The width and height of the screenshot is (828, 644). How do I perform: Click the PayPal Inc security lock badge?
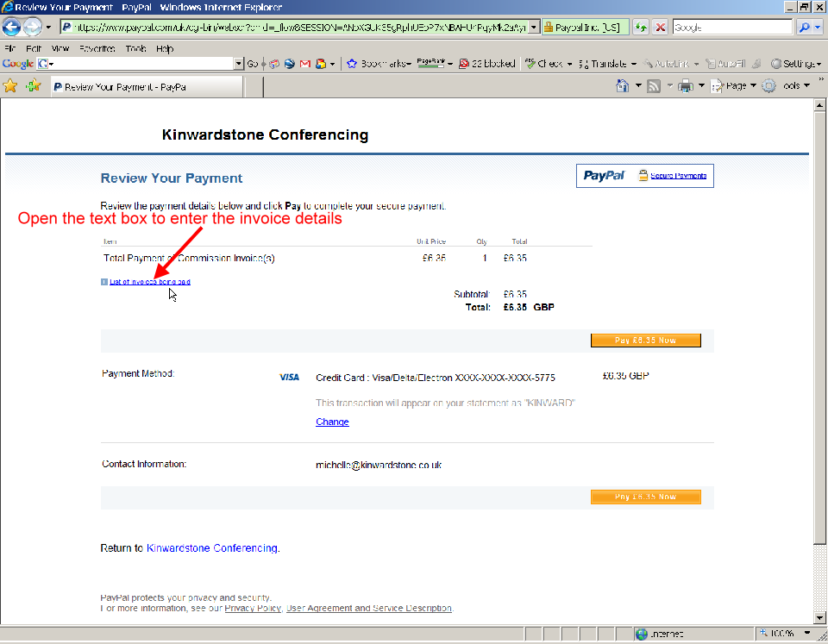[585, 27]
